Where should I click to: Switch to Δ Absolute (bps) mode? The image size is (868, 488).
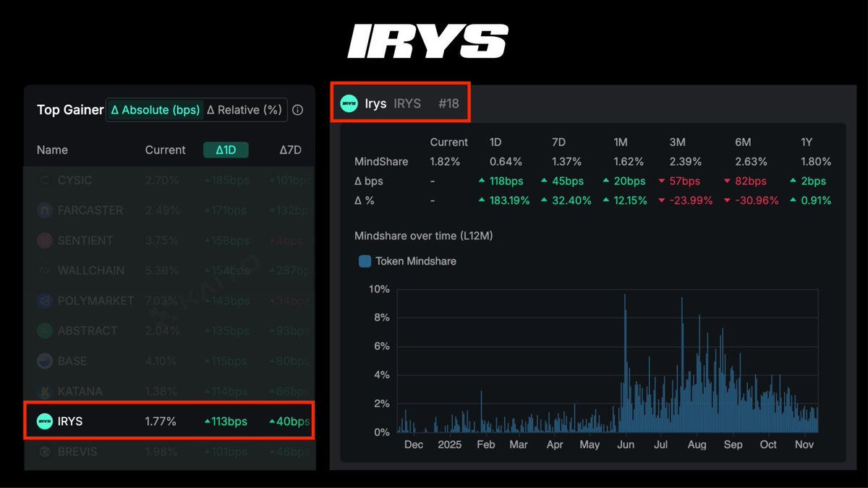coord(156,110)
